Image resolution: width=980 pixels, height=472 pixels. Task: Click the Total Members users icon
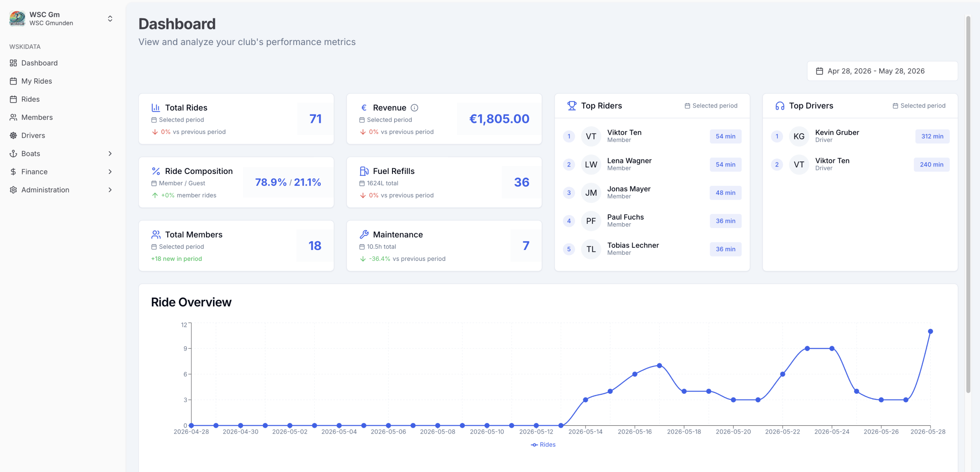coord(156,235)
